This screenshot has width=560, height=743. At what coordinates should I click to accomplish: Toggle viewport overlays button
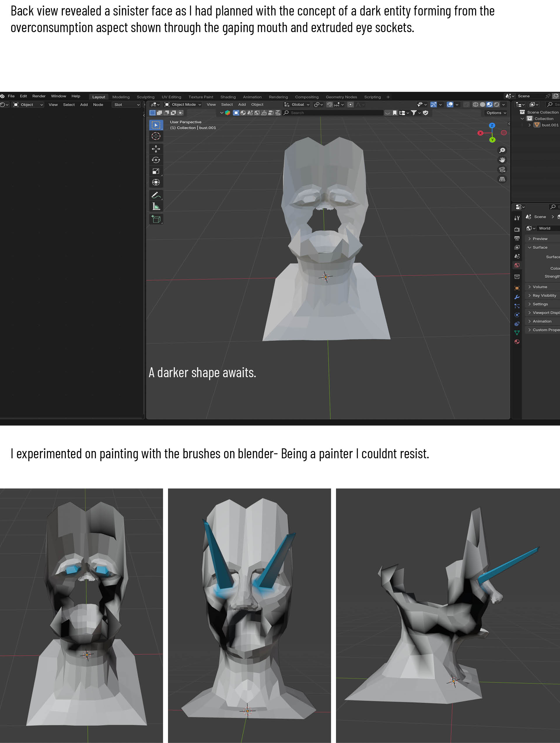coord(450,105)
